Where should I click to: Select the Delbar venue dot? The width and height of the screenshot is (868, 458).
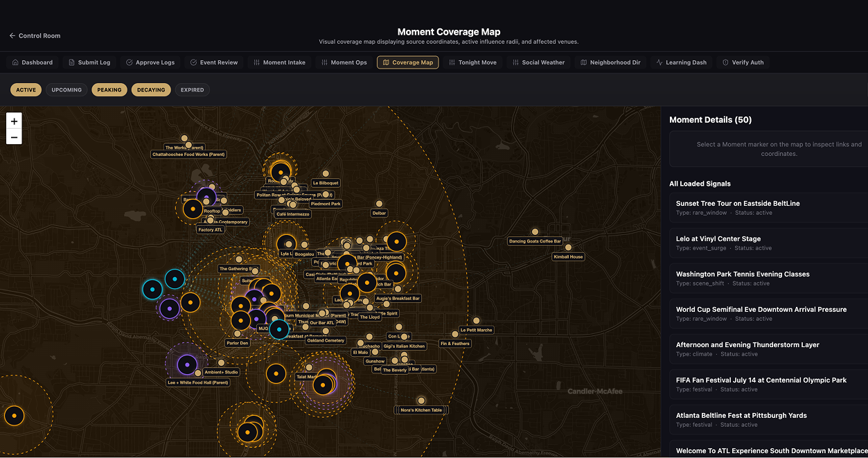point(379,204)
